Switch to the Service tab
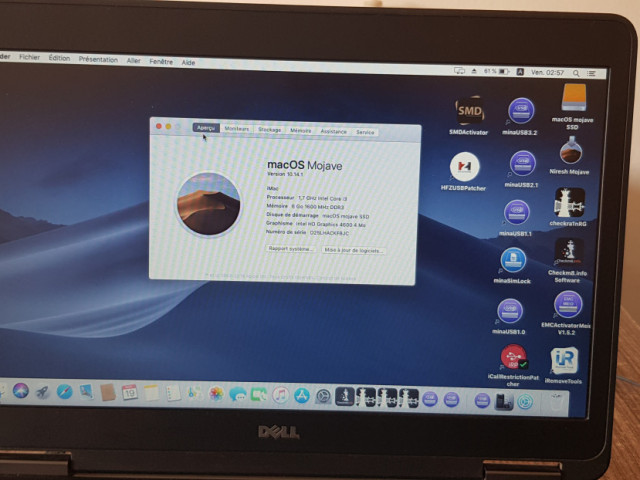Viewport: 640px width, 480px height. 365,132
